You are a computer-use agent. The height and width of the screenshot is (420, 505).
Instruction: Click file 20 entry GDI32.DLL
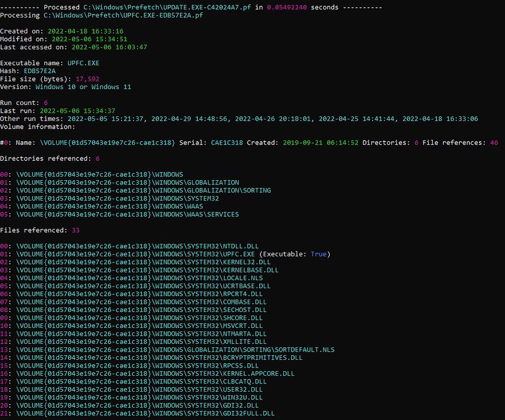(x=129, y=405)
